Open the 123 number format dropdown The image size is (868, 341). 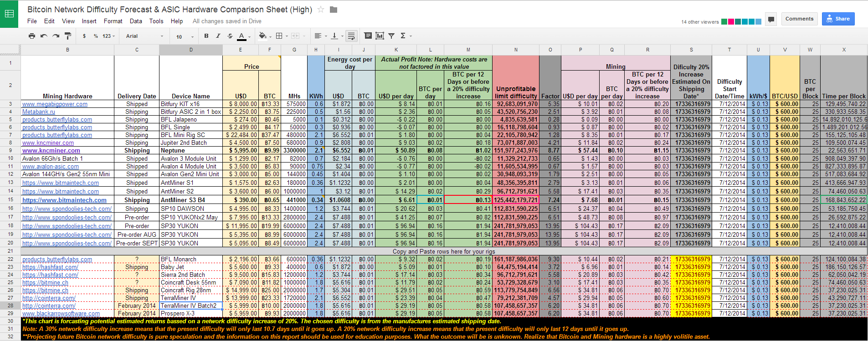pyautogui.click(x=108, y=36)
